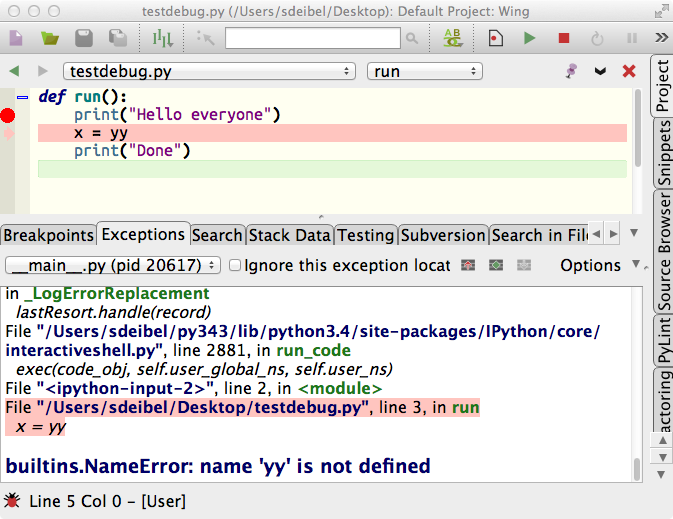Open the testdebug.py file selector dropdown
The width and height of the screenshot is (673, 519).
pos(209,71)
